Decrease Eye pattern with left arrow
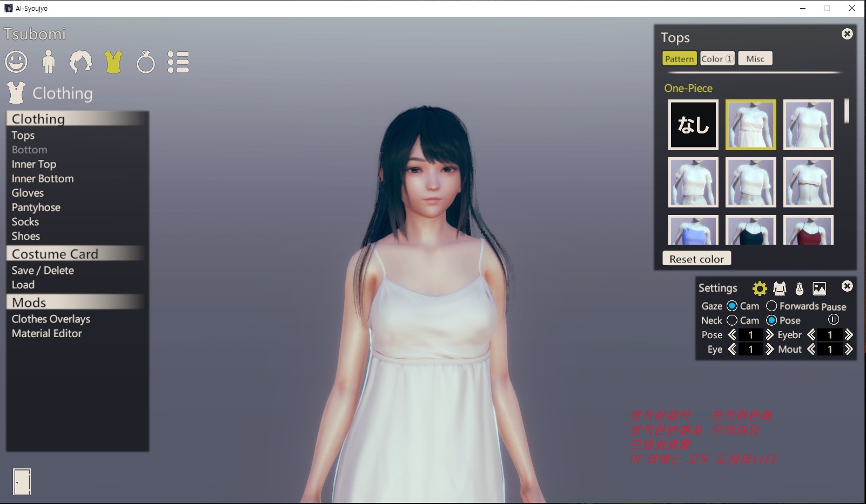This screenshot has width=866, height=504. point(732,350)
